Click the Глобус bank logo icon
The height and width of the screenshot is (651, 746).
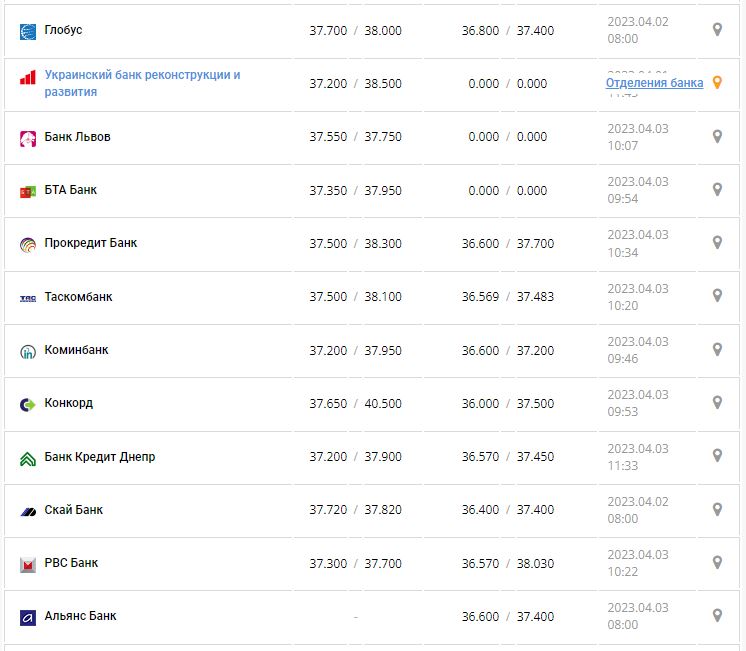(x=28, y=31)
